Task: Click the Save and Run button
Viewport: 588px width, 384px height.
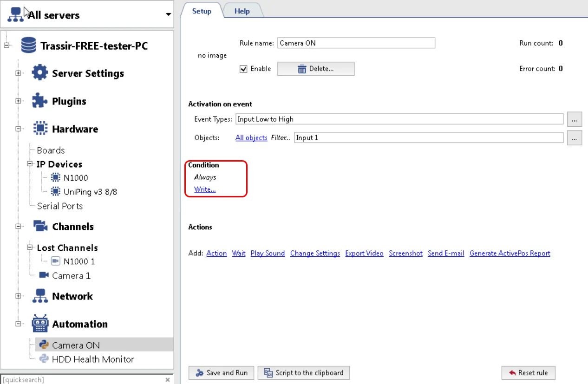Action: click(x=221, y=373)
